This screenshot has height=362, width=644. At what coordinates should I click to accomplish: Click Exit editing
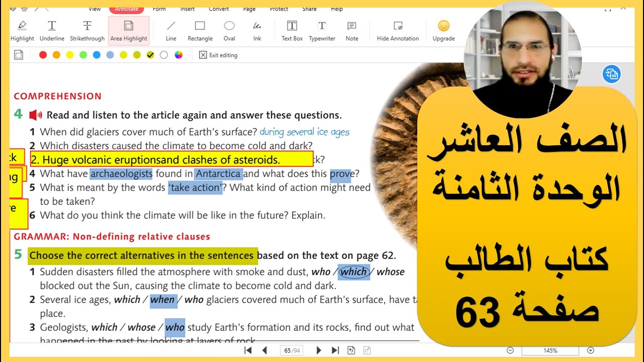[x=218, y=55]
